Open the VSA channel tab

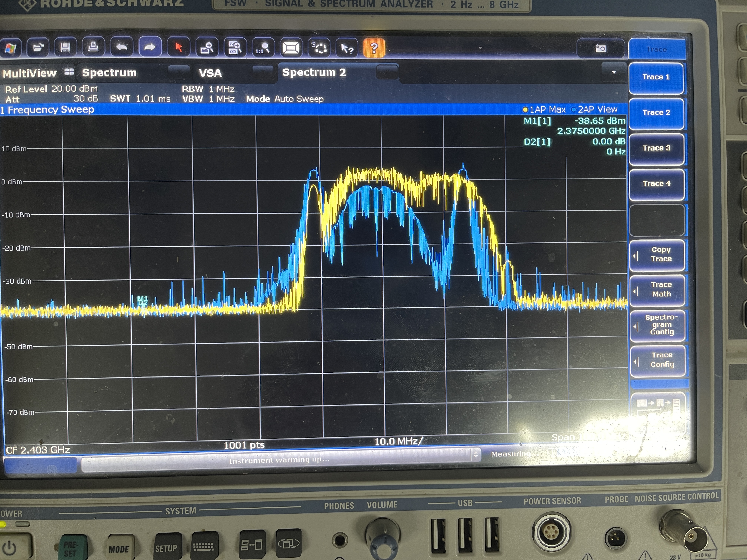210,73
